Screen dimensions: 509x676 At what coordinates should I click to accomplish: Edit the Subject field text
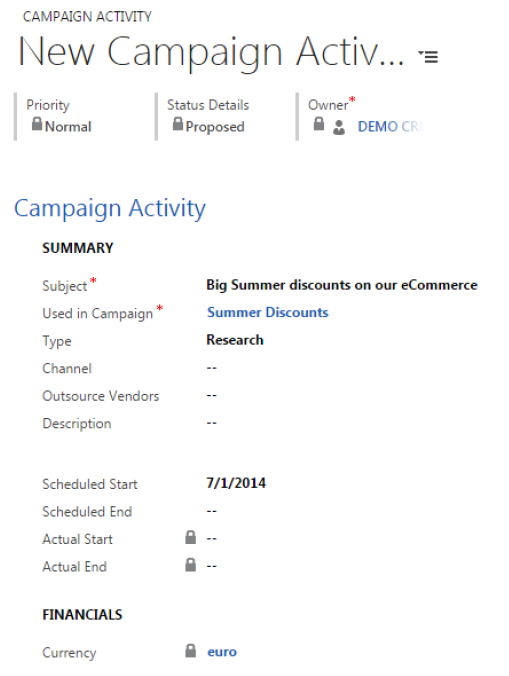[342, 285]
